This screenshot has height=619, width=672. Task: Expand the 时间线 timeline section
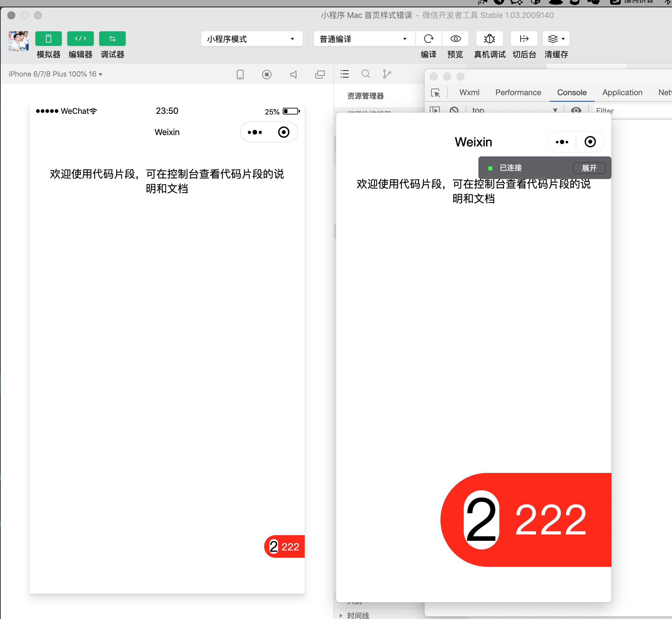pos(358,615)
